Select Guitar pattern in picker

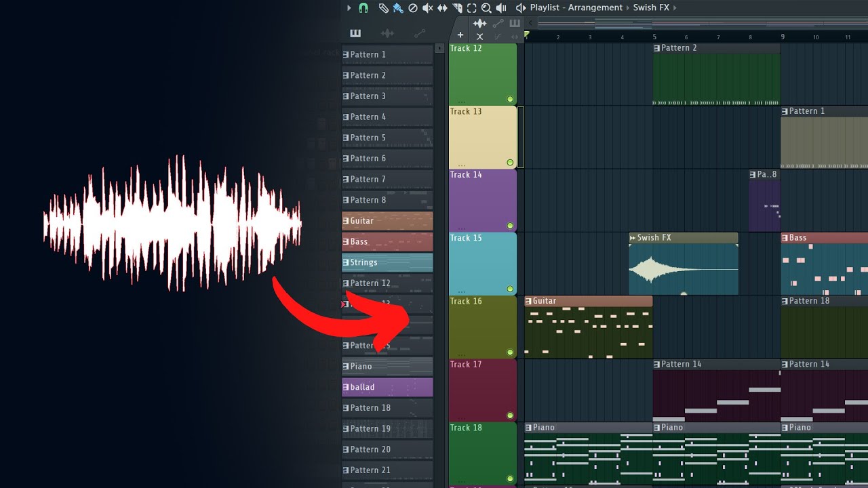click(387, 221)
